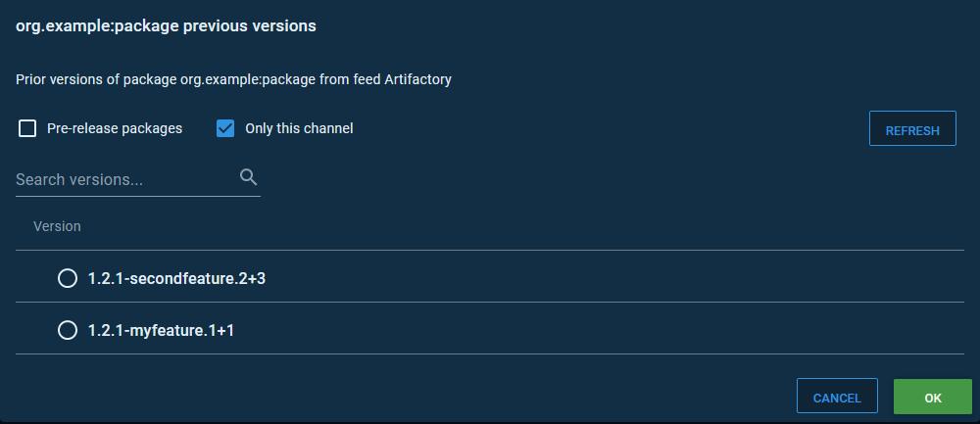
Task: Uncheck the Only this channel checkbox
Action: coord(225,128)
